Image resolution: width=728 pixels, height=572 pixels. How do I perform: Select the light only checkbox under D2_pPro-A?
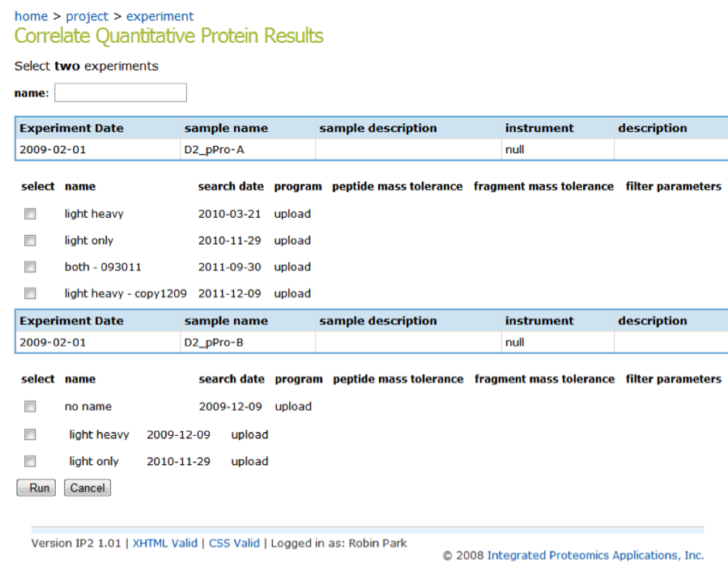(x=30, y=241)
